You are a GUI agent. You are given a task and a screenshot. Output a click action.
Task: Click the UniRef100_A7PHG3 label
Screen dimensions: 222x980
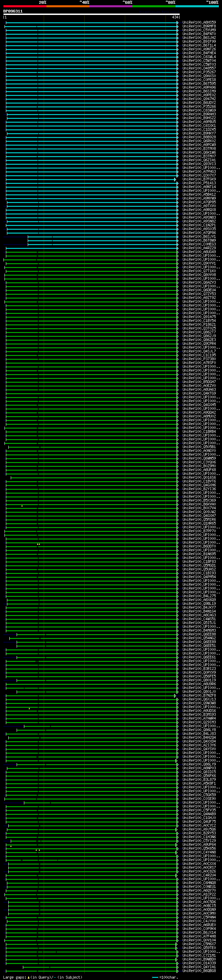click(x=199, y=172)
